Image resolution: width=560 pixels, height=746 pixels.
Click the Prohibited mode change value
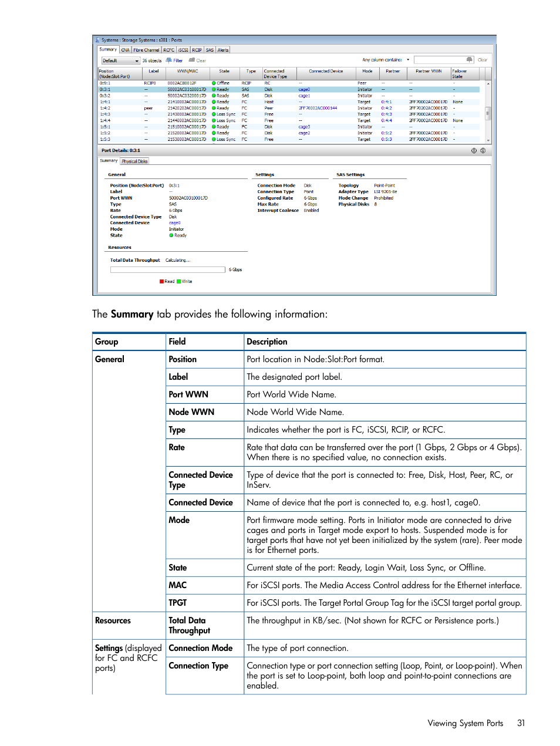[x=384, y=198]
